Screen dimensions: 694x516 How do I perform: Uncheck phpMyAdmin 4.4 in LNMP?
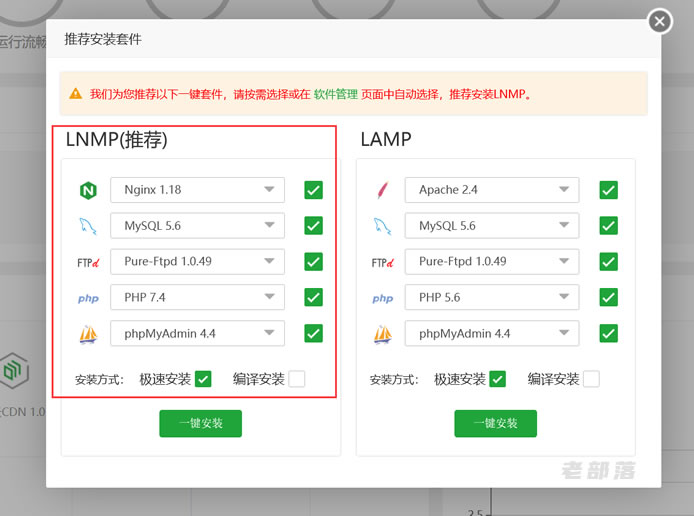tap(313, 333)
